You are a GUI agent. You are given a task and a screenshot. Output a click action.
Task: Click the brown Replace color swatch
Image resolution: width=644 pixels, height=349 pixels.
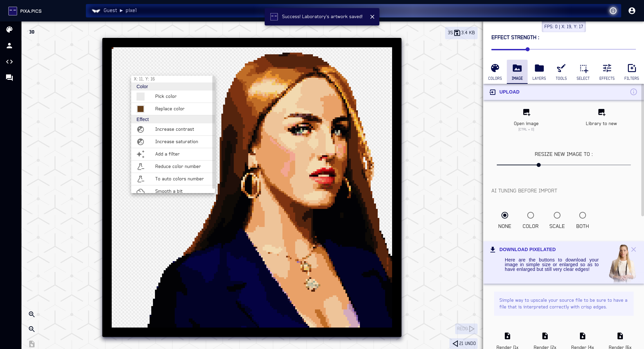coord(141,109)
